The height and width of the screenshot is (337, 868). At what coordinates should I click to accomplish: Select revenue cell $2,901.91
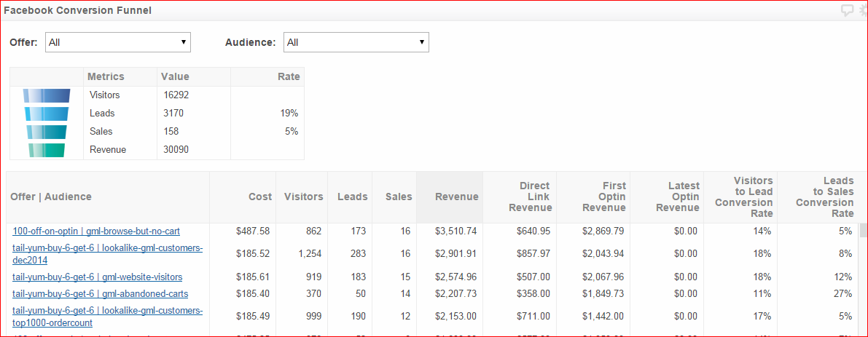click(456, 254)
